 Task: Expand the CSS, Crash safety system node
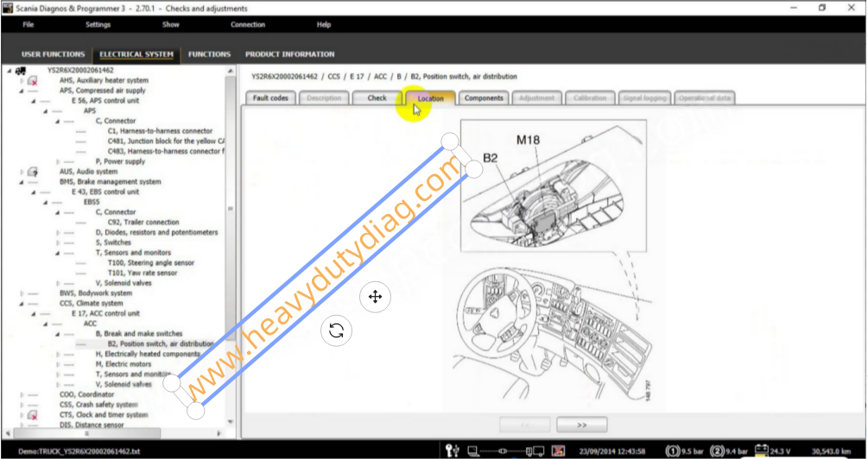click(22, 405)
